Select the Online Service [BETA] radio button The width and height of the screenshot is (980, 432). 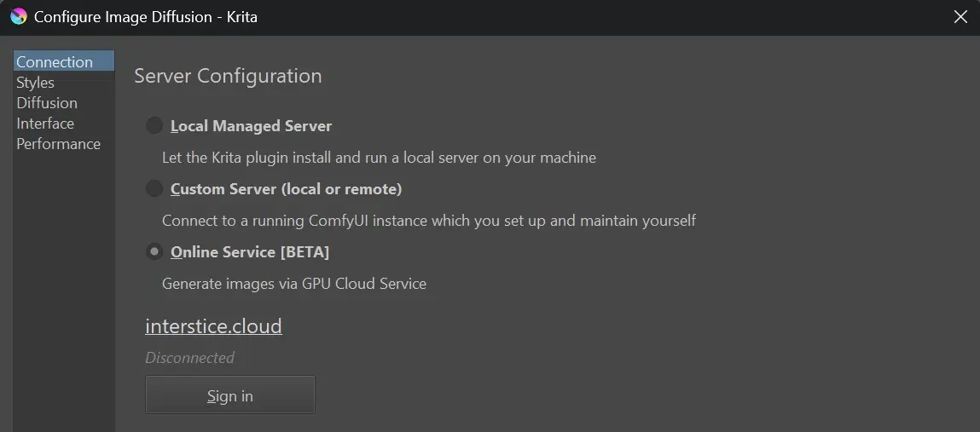tap(154, 251)
